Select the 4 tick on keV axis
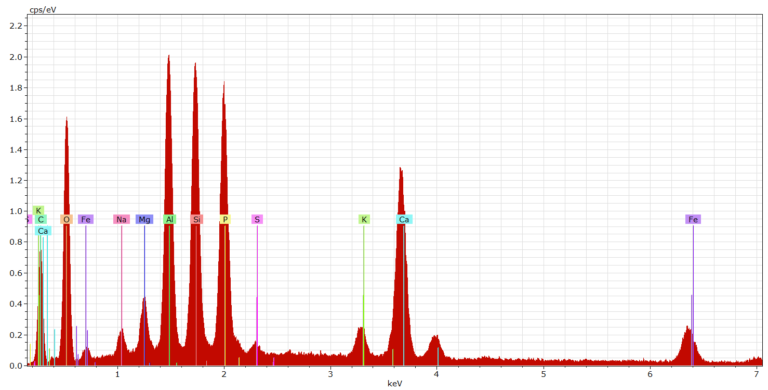 (x=437, y=374)
